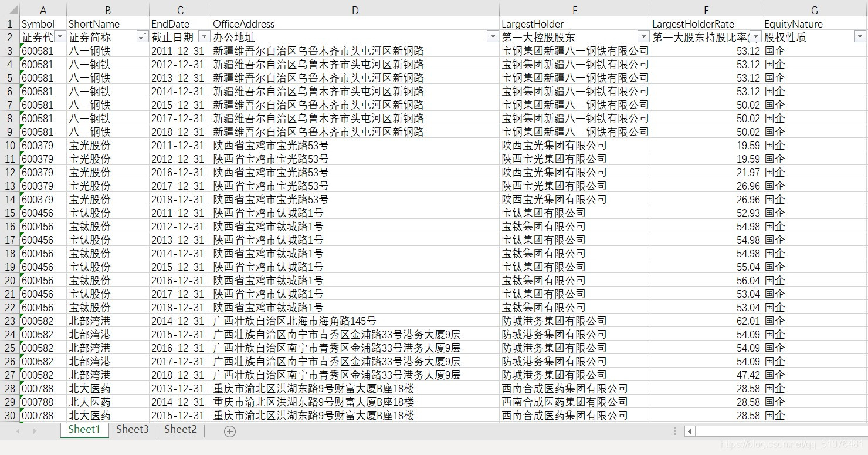Click the EndDate header cell
This screenshot has width=868, height=455.
pyautogui.click(x=180, y=24)
